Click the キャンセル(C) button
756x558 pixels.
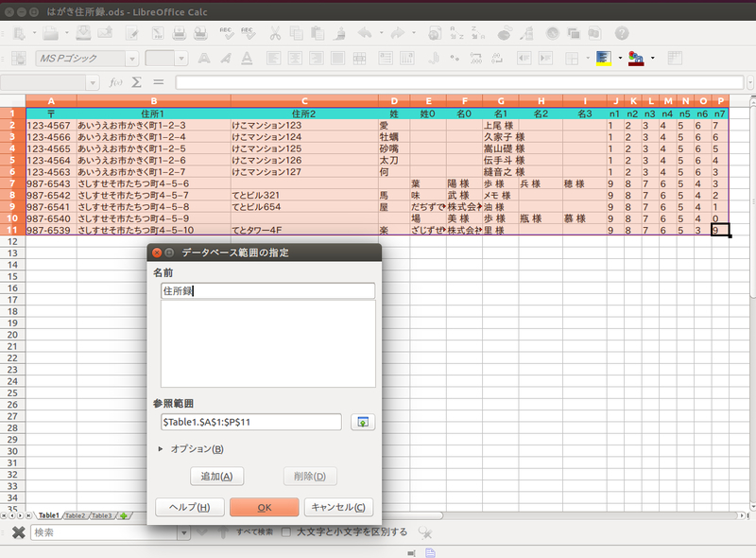tap(338, 507)
